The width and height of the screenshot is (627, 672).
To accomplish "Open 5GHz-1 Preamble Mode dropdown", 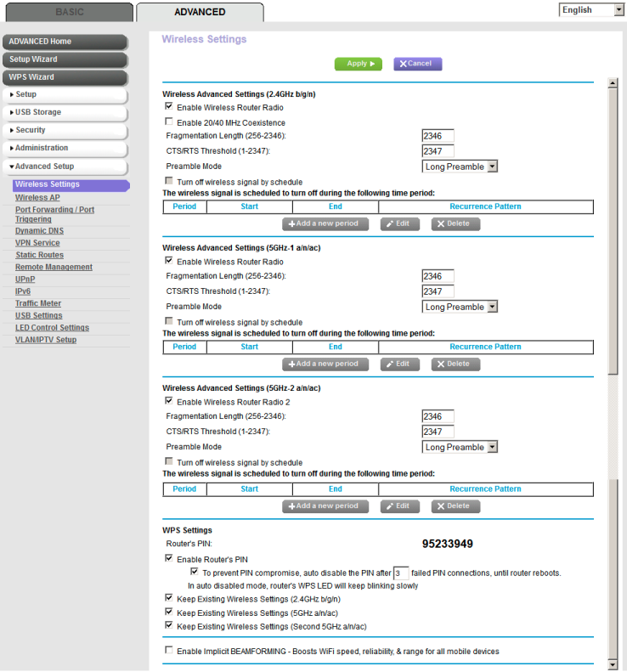I will pos(460,307).
